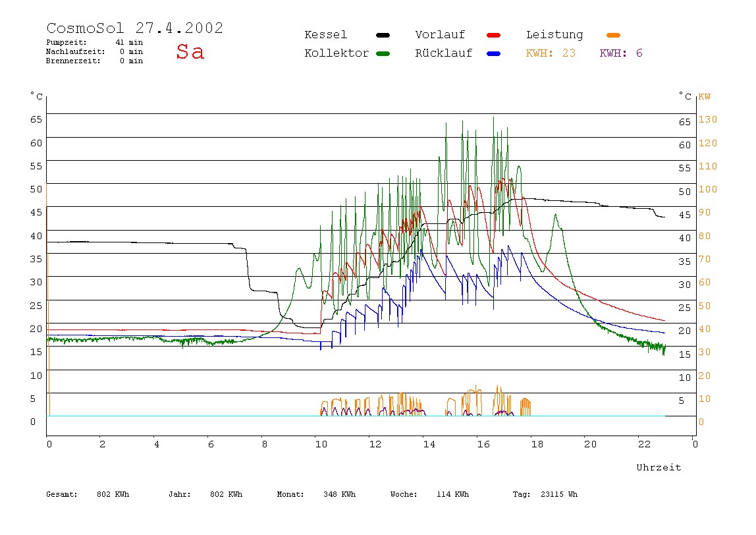
Task: Click the '348 KWh' month value
Action: point(339,494)
